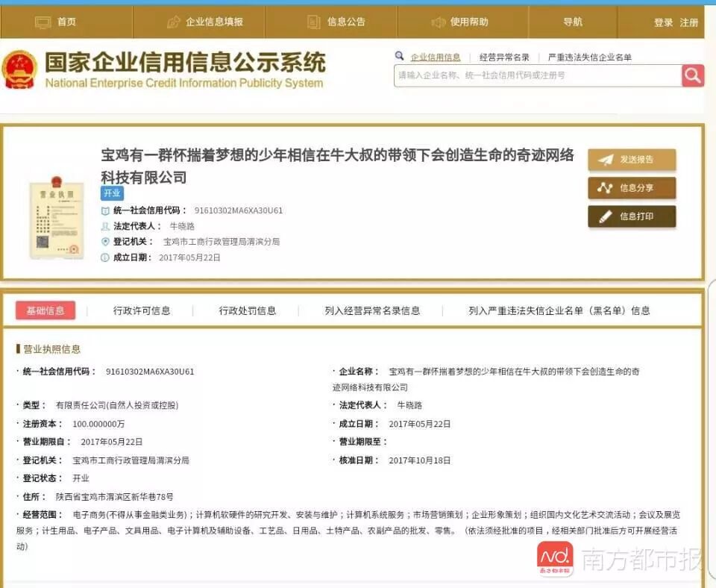Viewport: 716px width, 588px height.
Task: Click 登记机关 value in the header card
Action: pos(222,242)
